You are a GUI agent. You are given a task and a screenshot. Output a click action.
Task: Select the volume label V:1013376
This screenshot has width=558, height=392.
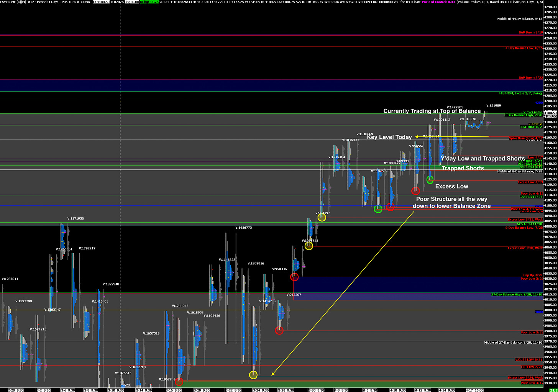pos(468,119)
